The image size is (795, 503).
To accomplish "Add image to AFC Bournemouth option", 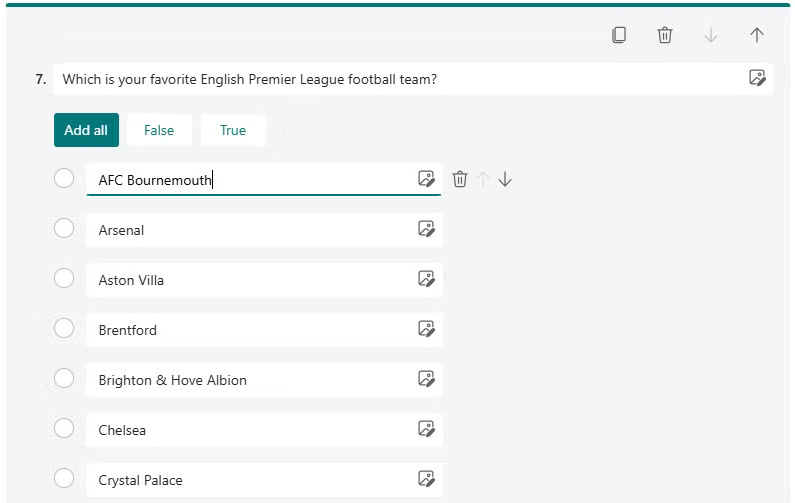I will point(426,179).
